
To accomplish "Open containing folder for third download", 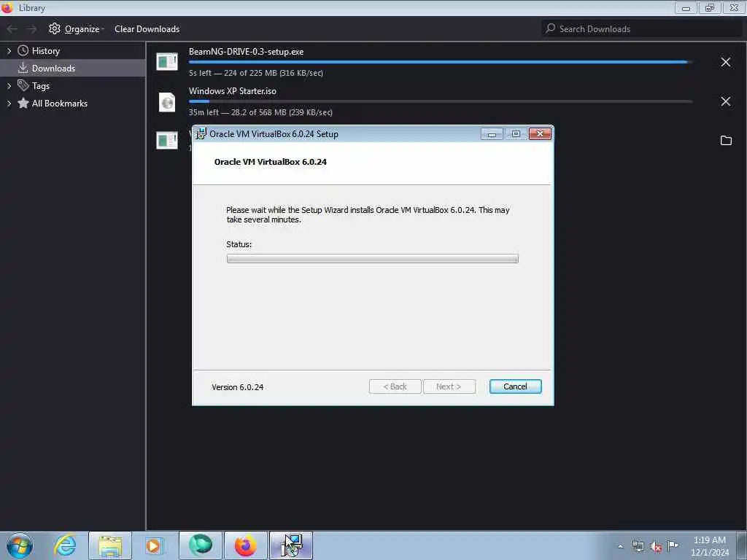I will pos(726,141).
